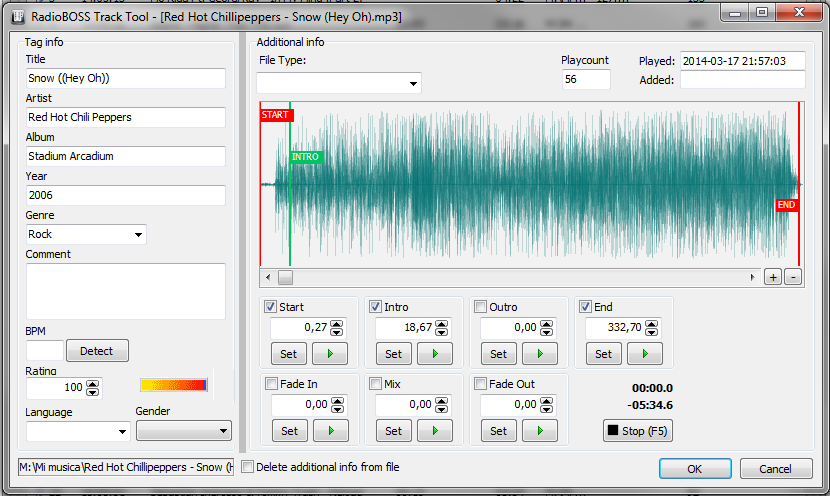Image resolution: width=830 pixels, height=496 pixels.
Task: Open the File Type dropdown
Action: point(413,84)
